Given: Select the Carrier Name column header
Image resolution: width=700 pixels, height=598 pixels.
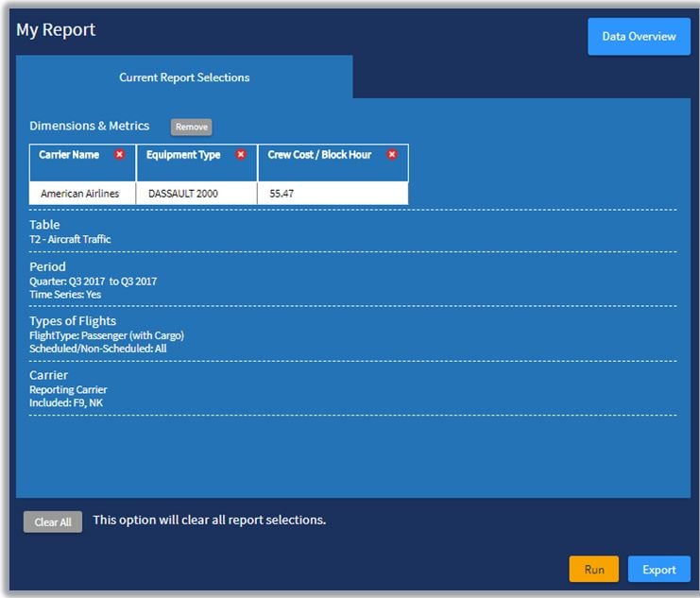Looking at the screenshot, I should pyautogui.click(x=69, y=155).
